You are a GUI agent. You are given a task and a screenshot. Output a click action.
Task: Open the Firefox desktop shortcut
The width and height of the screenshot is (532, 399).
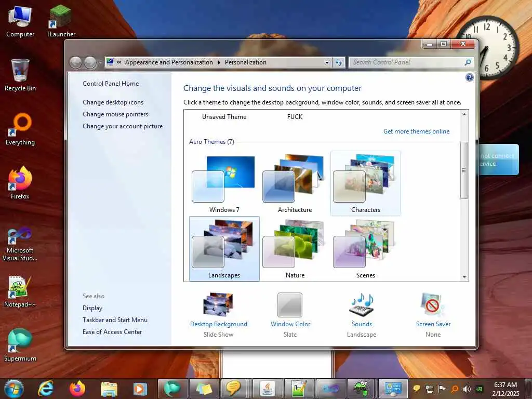(x=20, y=183)
